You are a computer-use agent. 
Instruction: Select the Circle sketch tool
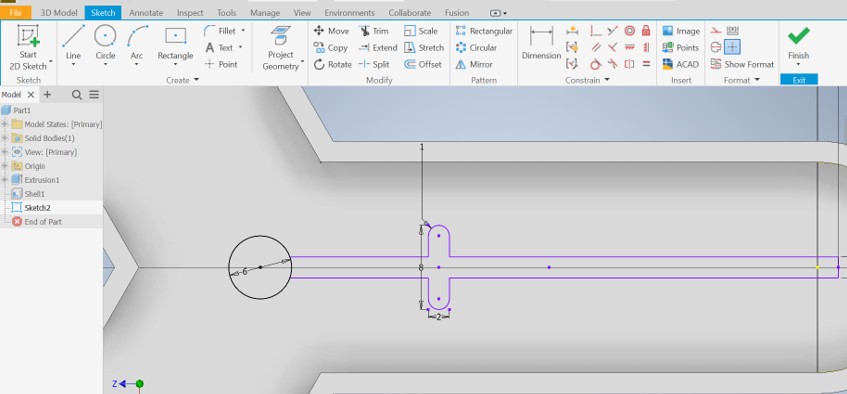point(105,42)
